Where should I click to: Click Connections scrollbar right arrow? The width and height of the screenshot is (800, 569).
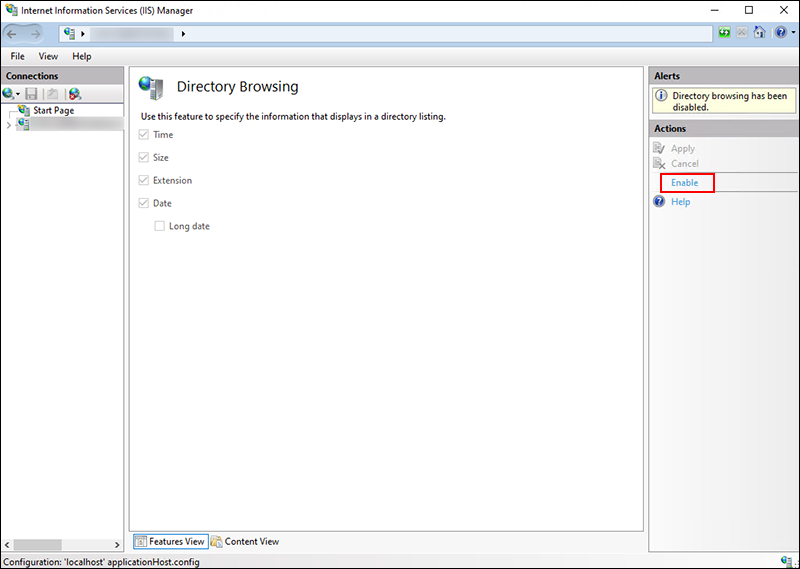coord(117,545)
